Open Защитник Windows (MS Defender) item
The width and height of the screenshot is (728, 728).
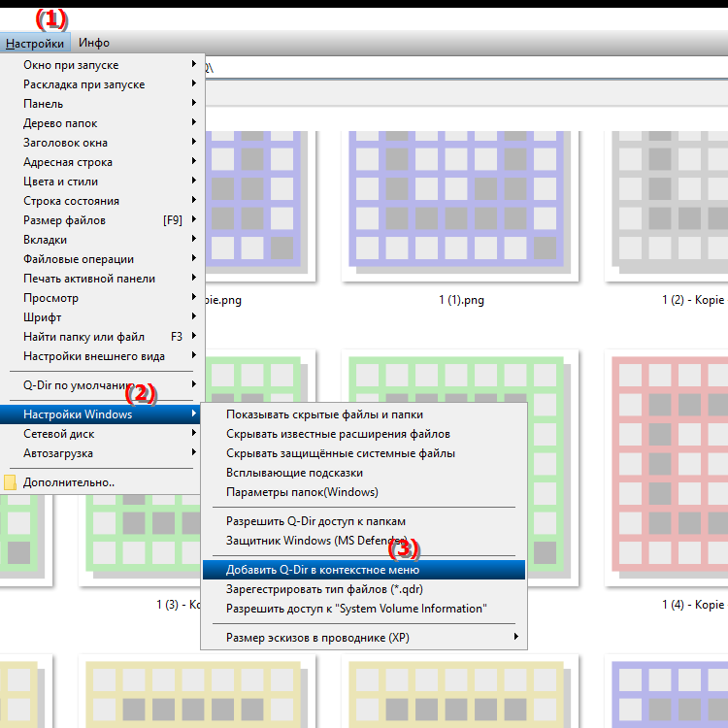pos(364,541)
